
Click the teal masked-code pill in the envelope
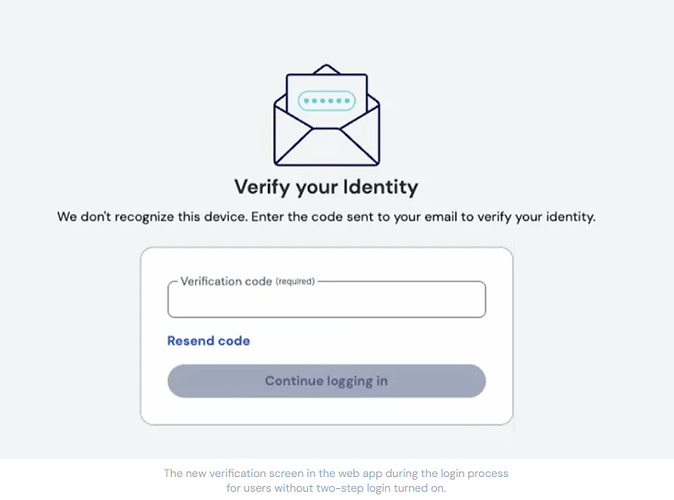click(327, 101)
